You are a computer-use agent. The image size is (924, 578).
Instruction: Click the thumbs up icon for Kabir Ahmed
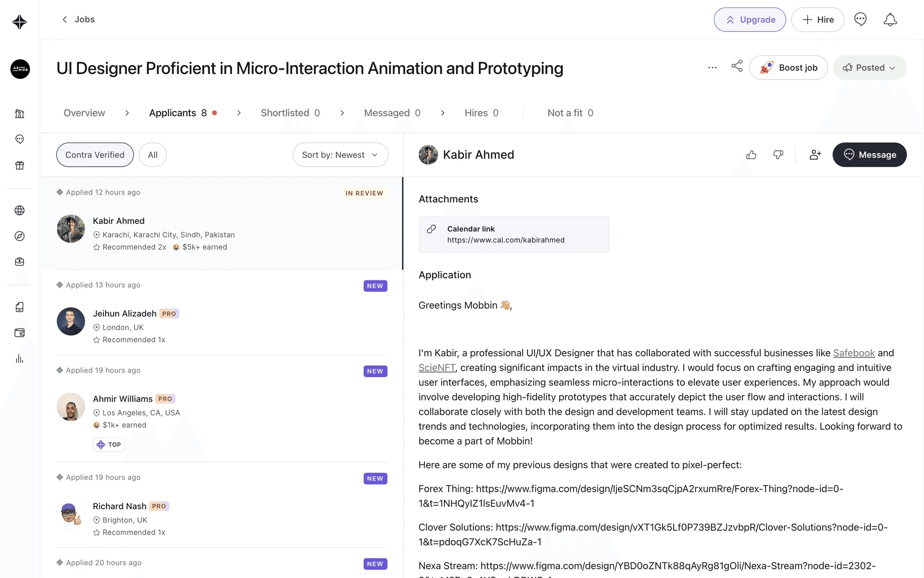(751, 155)
